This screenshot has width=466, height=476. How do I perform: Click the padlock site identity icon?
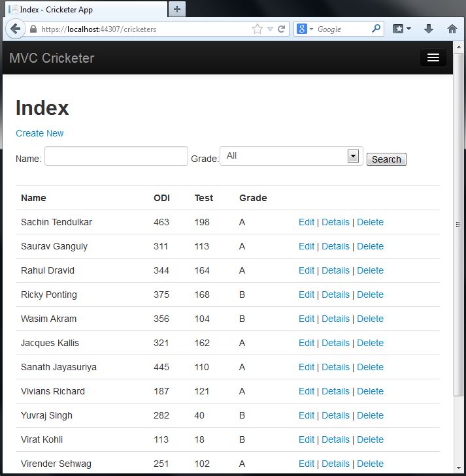coord(33,29)
